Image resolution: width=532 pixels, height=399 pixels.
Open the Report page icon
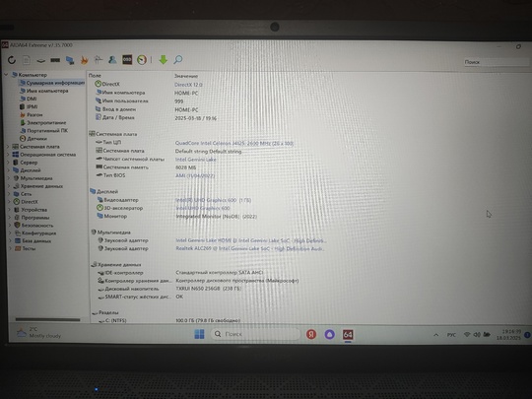27,60
